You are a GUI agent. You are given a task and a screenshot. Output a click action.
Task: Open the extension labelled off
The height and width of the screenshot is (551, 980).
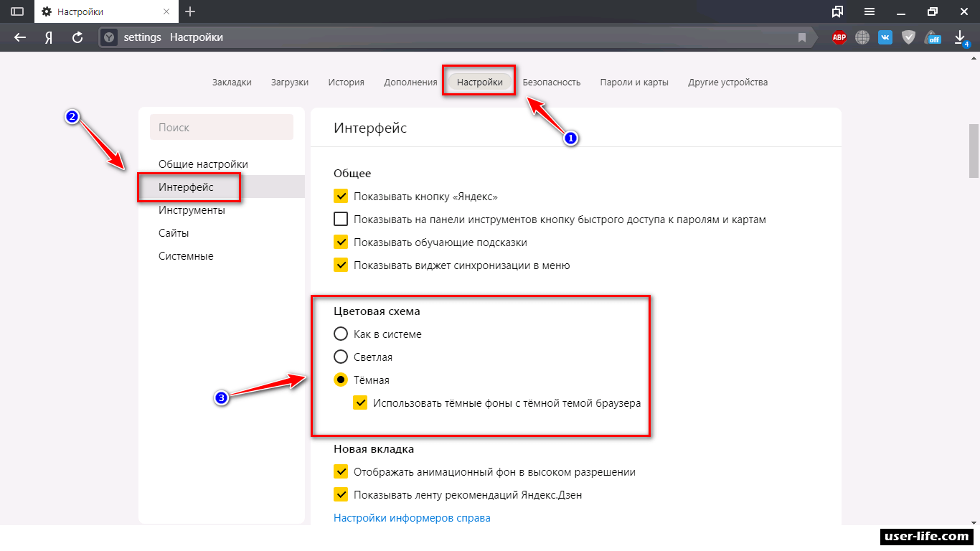click(x=933, y=37)
